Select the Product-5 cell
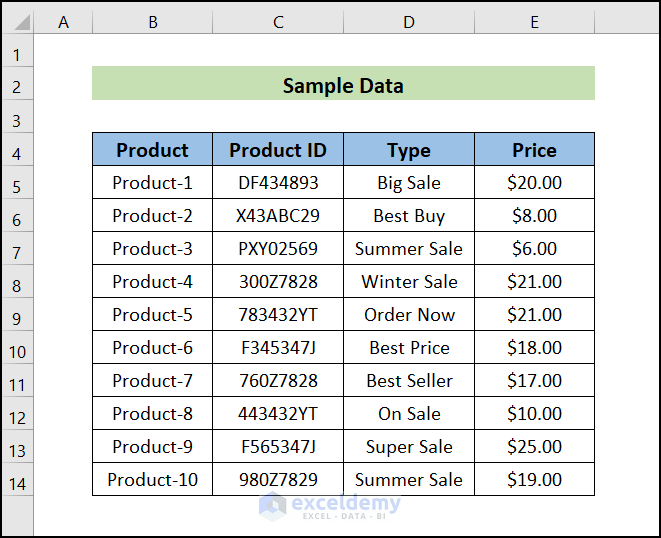Viewport: 661px width, 538px height. click(x=152, y=315)
